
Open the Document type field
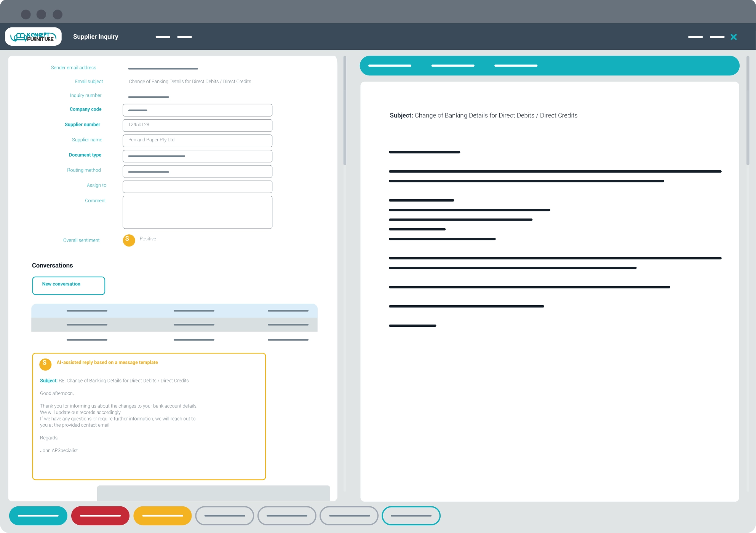(197, 156)
